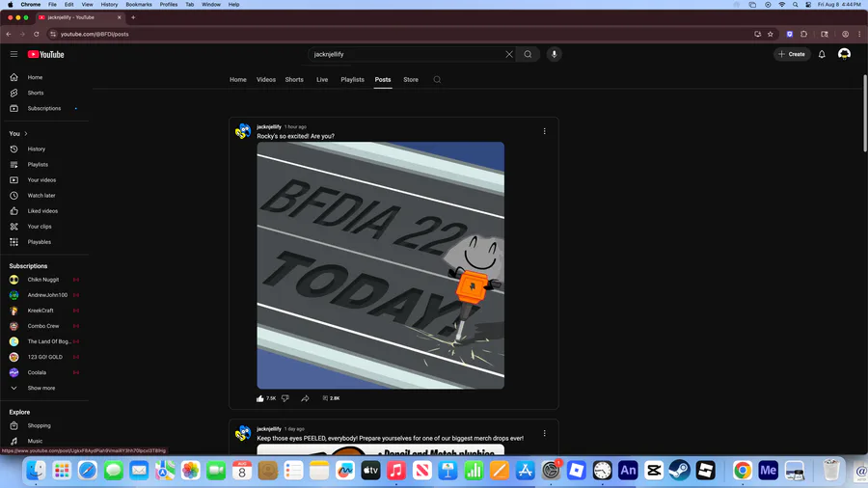Launch Adobe Media Encoder from the Dock
The height and width of the screenshot is (488, 868).
coord(768,471)
